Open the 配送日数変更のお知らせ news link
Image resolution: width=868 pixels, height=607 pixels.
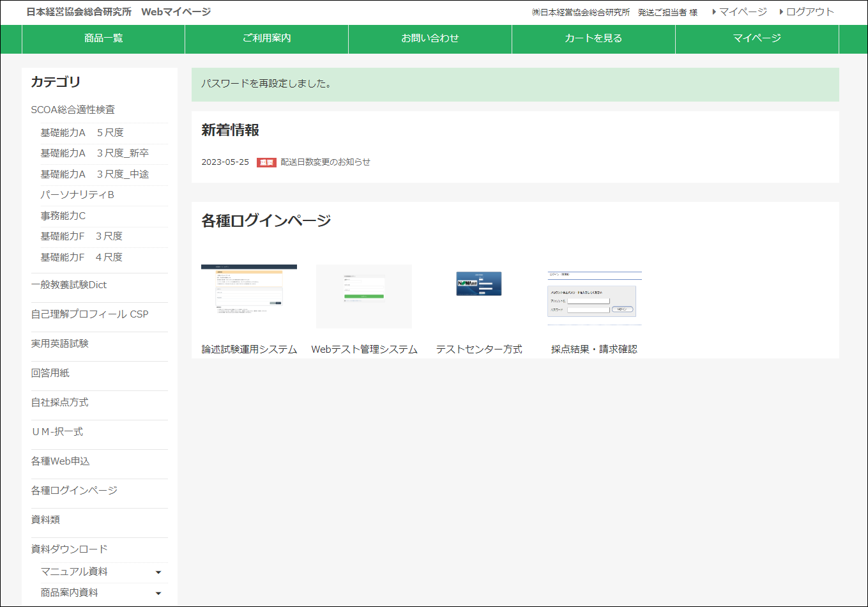pos(323,162)
